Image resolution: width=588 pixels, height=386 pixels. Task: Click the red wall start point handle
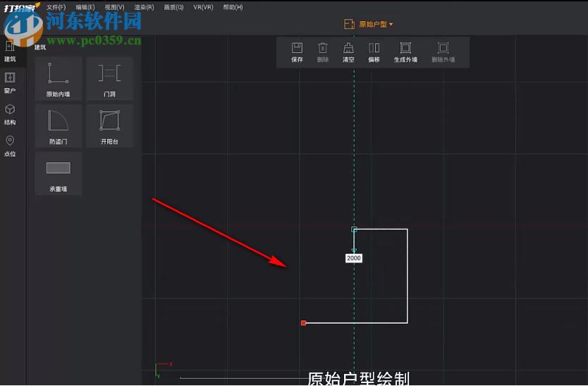303,323
